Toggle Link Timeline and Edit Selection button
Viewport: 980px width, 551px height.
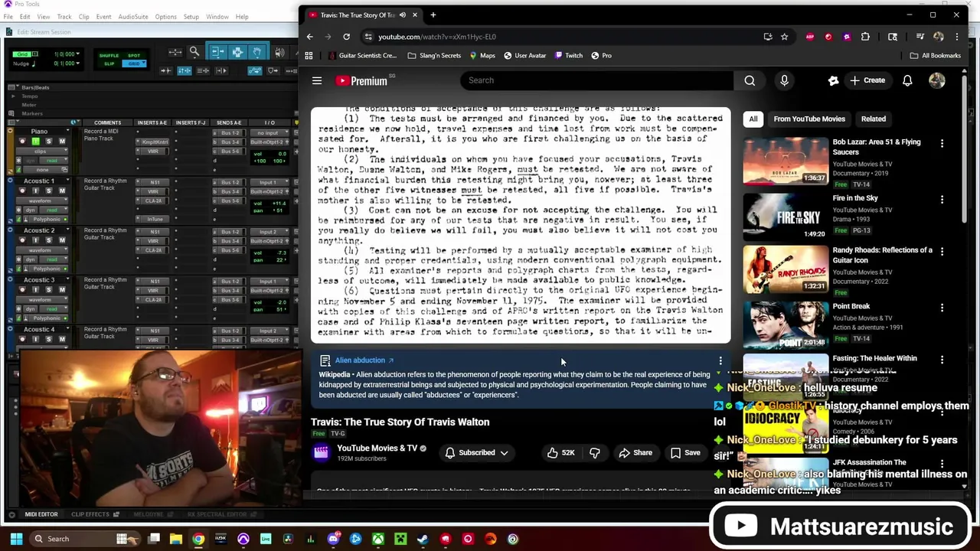(x=185, y=70)
